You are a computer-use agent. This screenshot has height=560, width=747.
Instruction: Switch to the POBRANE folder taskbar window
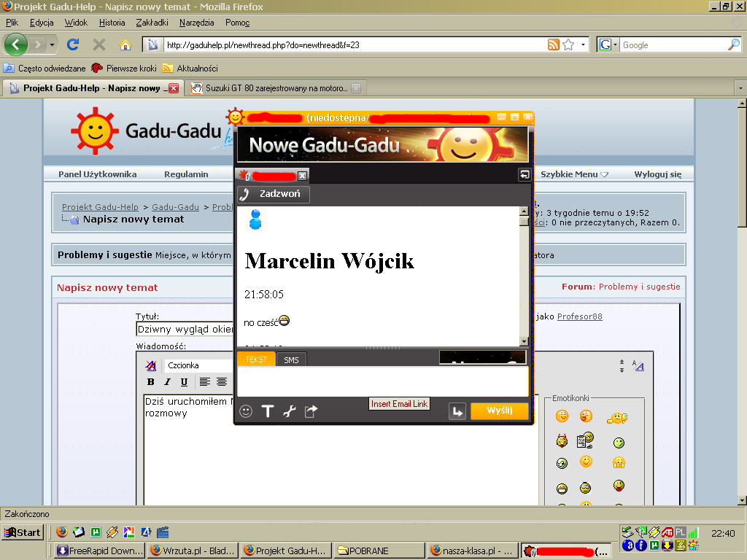coord(379,551)
